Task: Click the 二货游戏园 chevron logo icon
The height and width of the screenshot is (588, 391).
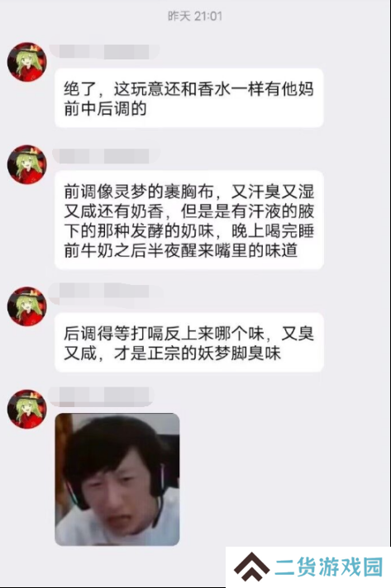Action: click(x=252, y=566)
